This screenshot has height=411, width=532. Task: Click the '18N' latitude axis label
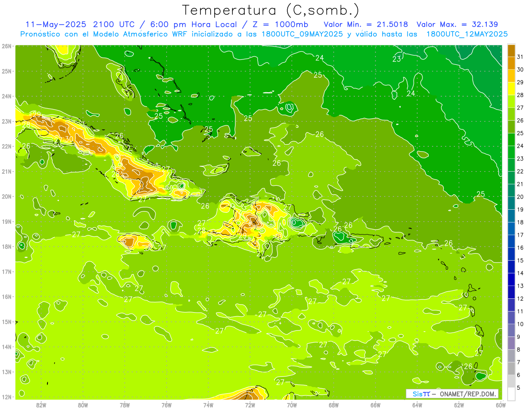click(x=7, y=247)
